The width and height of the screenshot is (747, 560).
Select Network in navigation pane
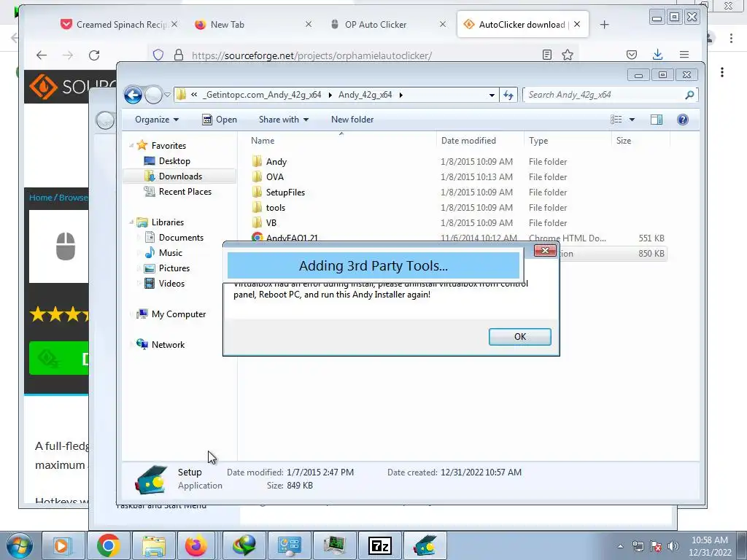point(168,344)
